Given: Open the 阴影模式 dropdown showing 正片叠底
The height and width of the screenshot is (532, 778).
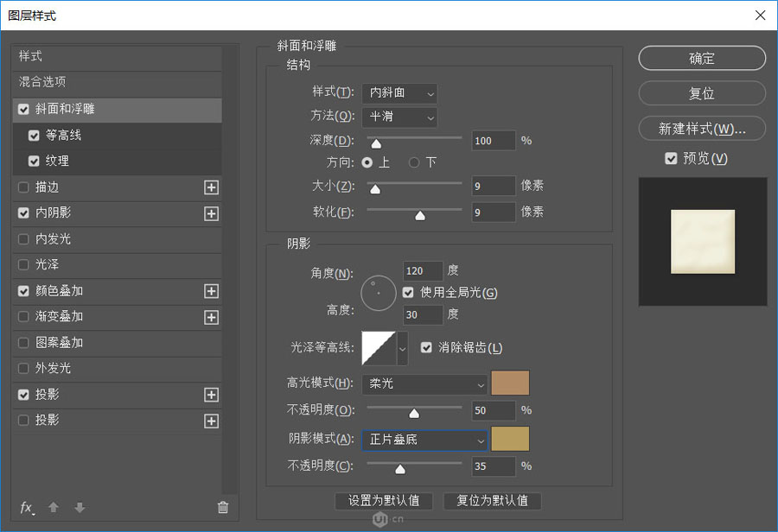Looking at the screenshot, I should pyautogui.click(x=424, y=439).
